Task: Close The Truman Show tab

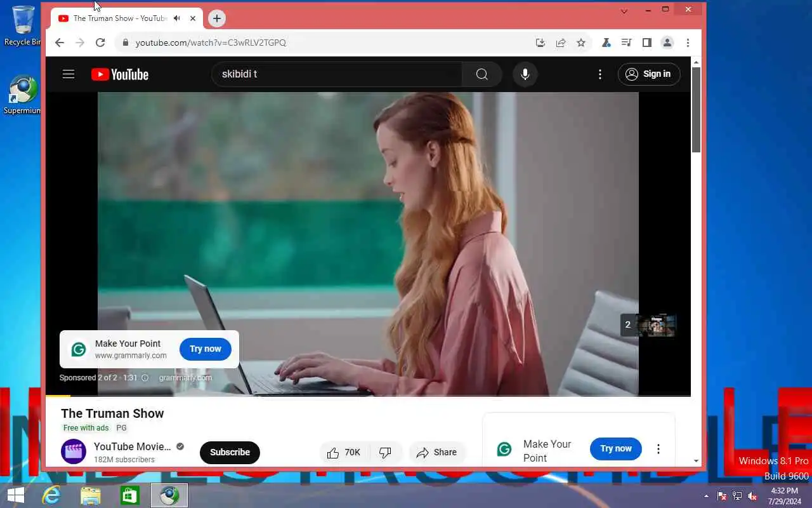Action: pos(193,18)
